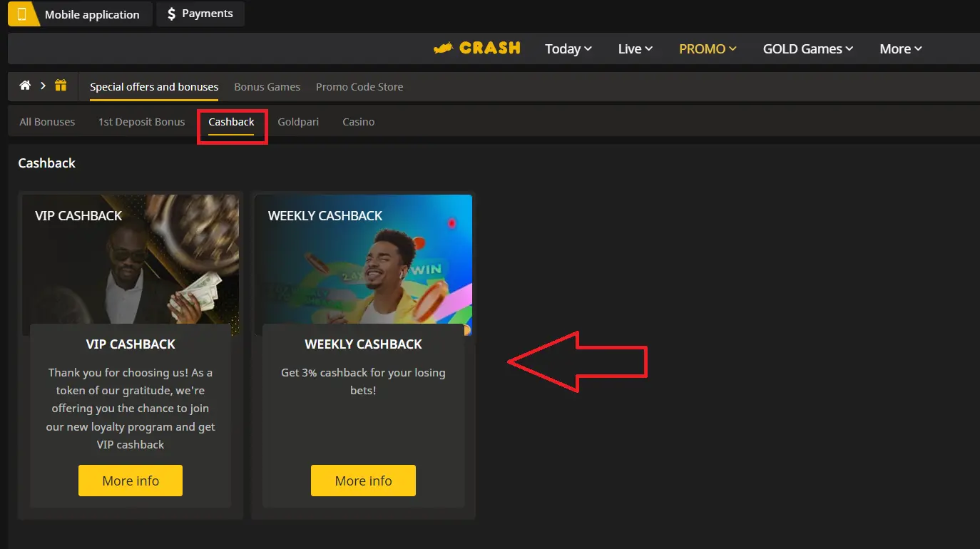Click More info on Weekly Cashback

[363, 480]
